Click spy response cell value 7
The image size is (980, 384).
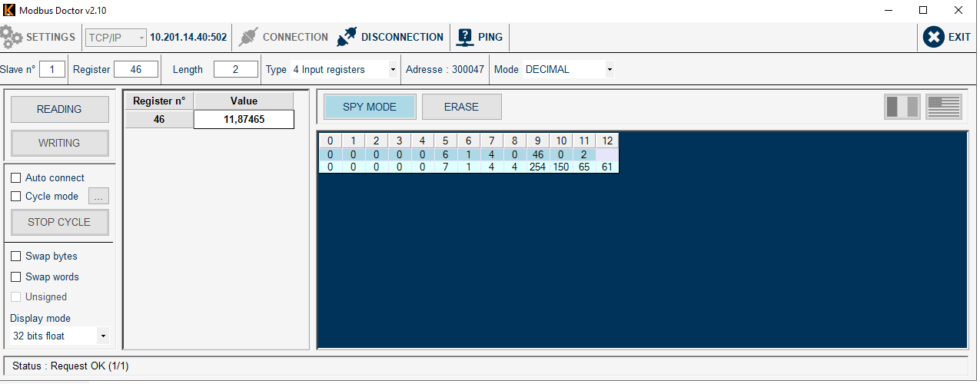coord(445,167)
